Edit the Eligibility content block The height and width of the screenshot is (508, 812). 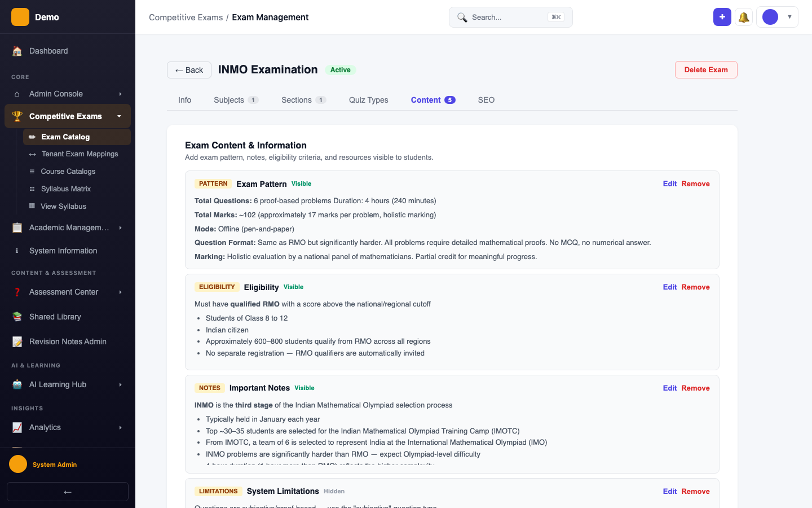[x=670, y=287]
